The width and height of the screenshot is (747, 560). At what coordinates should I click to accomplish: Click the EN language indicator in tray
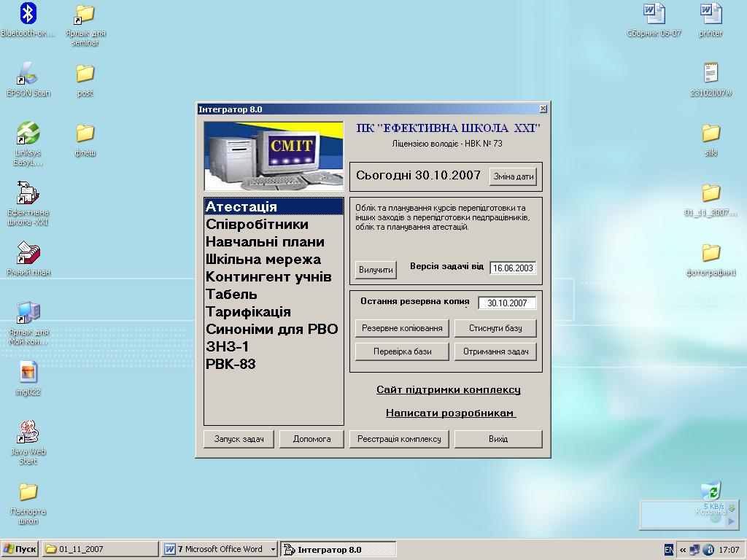(x=669, y=550)
